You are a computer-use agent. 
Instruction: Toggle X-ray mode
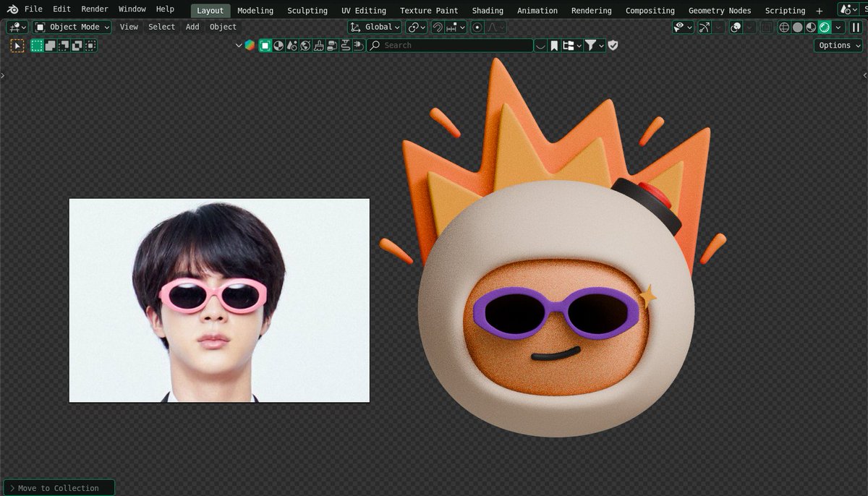pyautogui.click(x=767, y=27)
